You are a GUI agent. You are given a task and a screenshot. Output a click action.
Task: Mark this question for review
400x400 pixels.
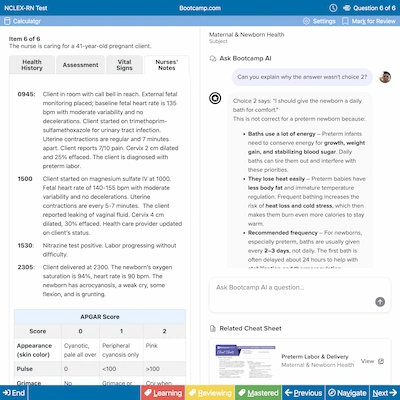click(369, 21)
